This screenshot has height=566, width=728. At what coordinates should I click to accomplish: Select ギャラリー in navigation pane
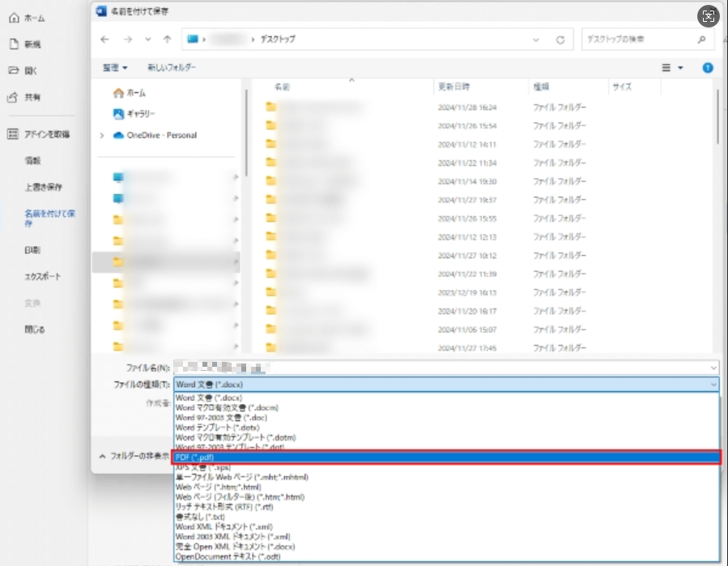click(140, 113)
